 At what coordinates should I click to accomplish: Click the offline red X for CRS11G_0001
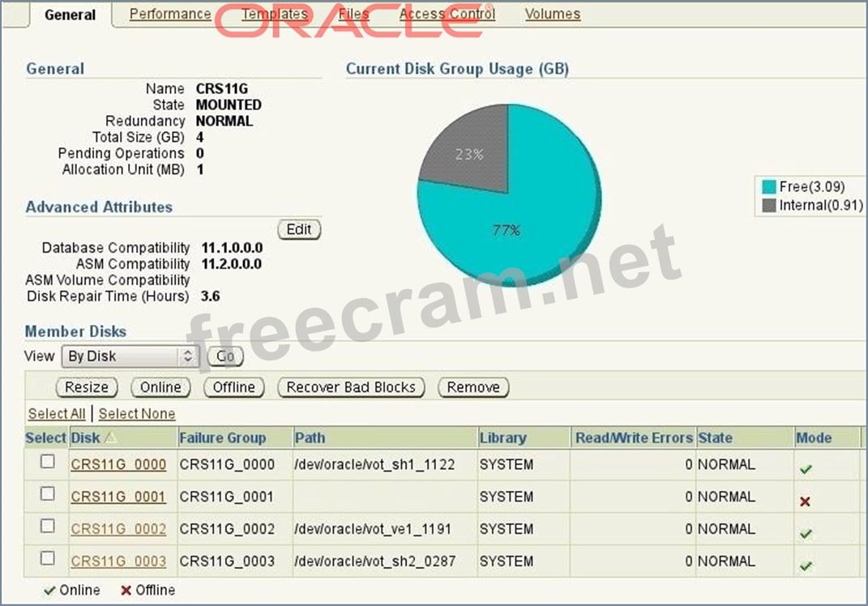tap(806, 501)
